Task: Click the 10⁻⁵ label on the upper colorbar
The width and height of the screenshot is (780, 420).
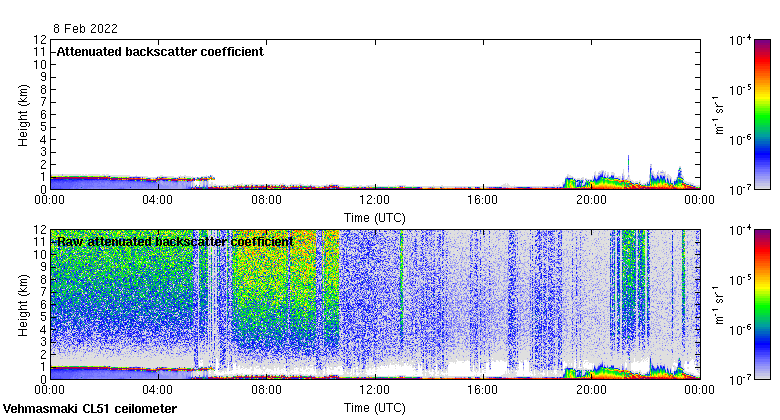Action: (740, 90)
